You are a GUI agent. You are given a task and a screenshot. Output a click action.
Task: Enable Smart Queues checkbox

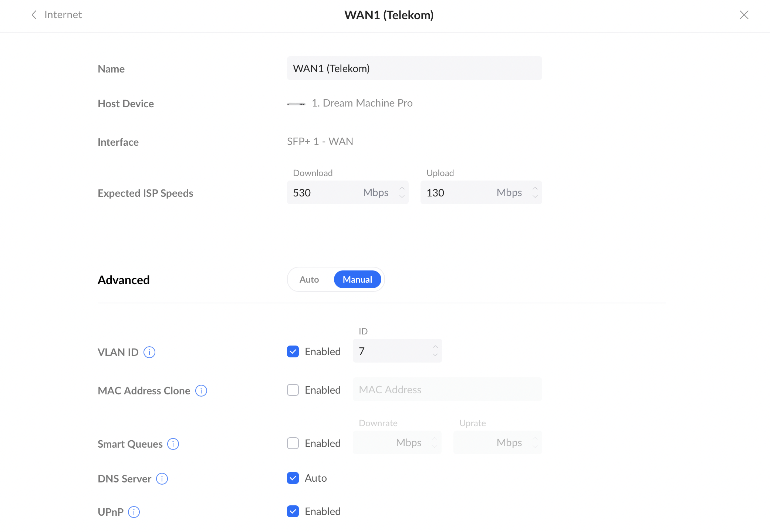pos(293,443)
